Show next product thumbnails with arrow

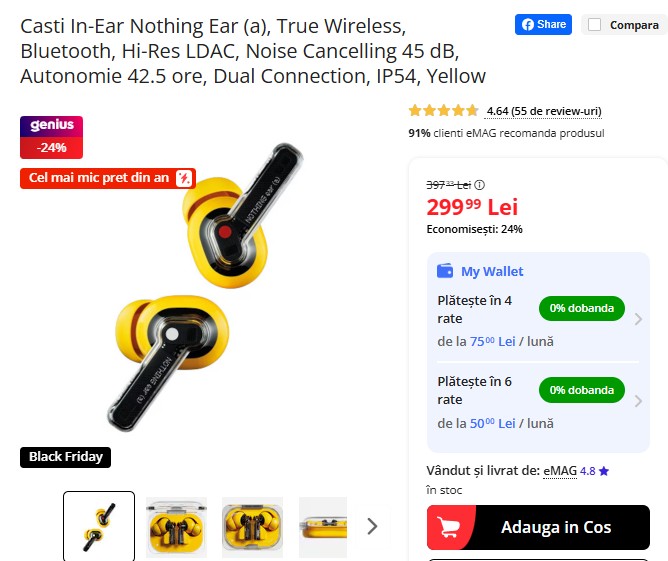pyautogui.click(x=372, y=526)
